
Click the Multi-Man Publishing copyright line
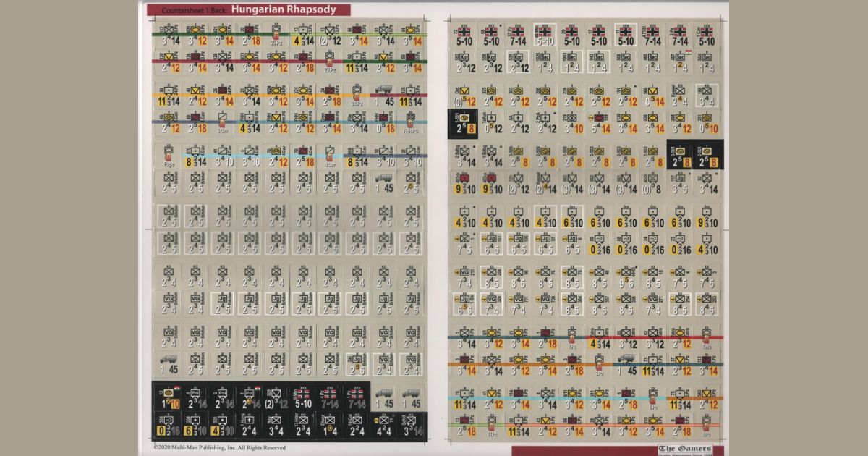click(220, 448)
